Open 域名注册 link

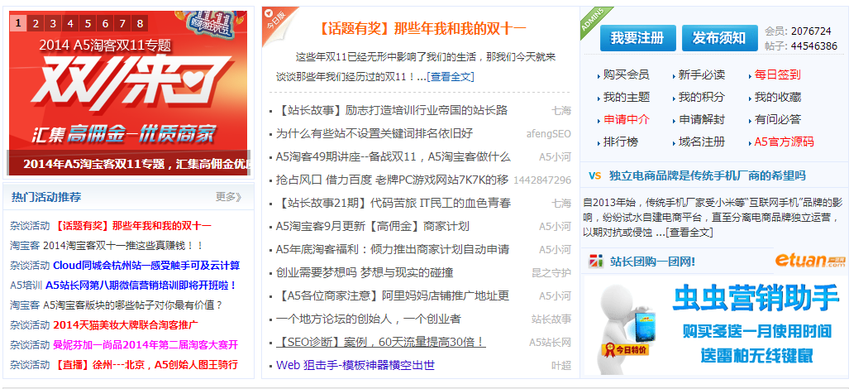point(701,142)
